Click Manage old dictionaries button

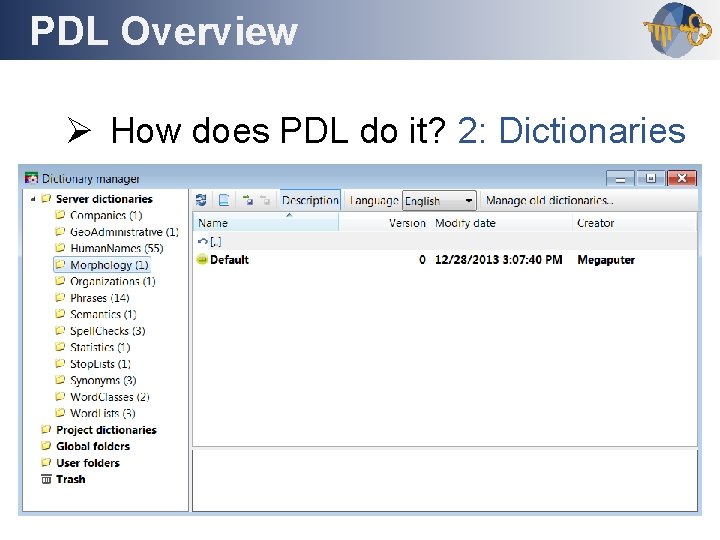pos(549,201)
